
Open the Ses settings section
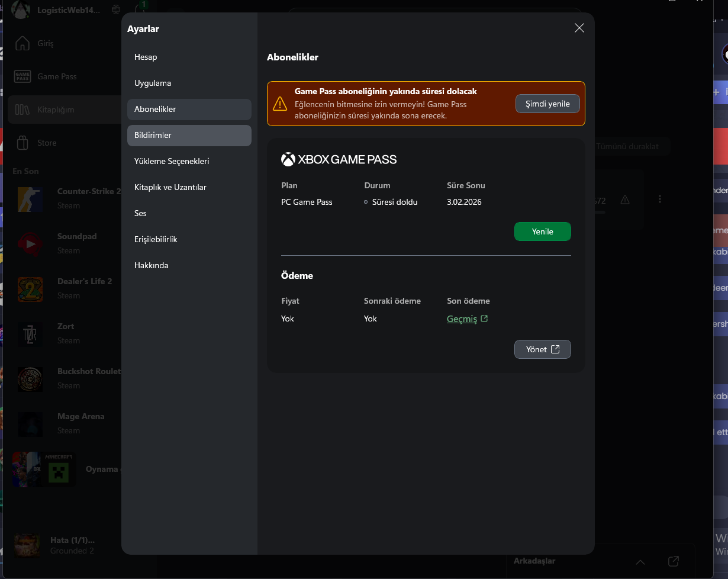pos(189,213)
